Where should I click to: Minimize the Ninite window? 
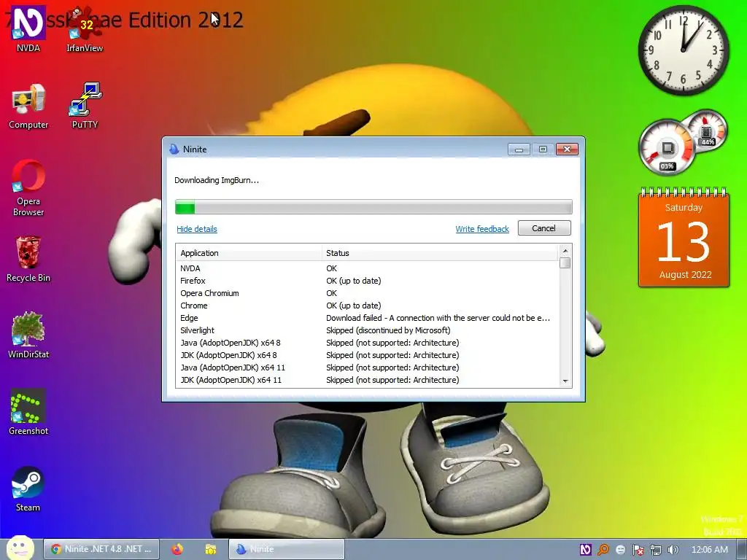coord(519,149)
